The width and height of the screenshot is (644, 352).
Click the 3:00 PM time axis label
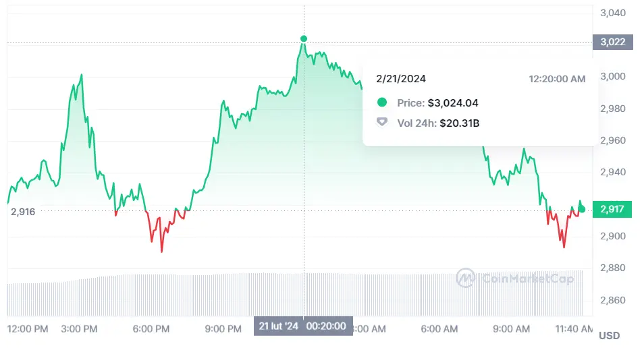point(78,328)
